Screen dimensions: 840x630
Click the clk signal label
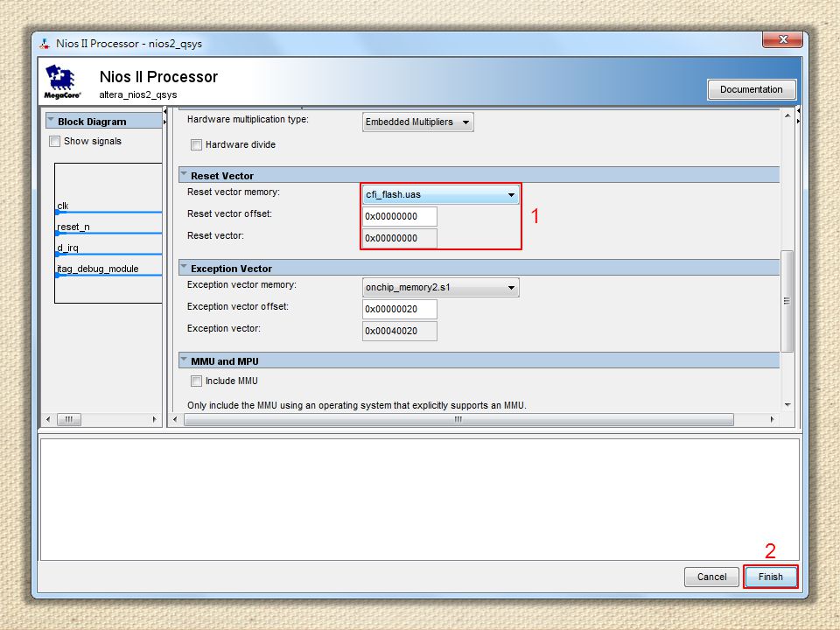coord(63,206)
